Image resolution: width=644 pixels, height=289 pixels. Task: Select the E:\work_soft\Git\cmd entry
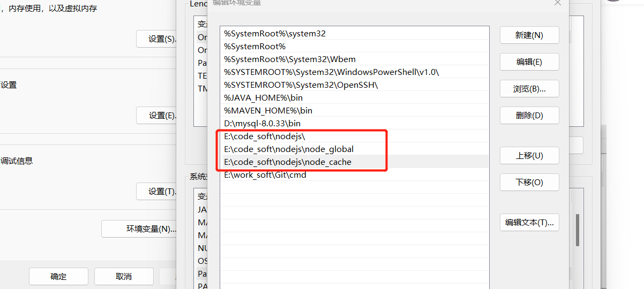(355, 175)
